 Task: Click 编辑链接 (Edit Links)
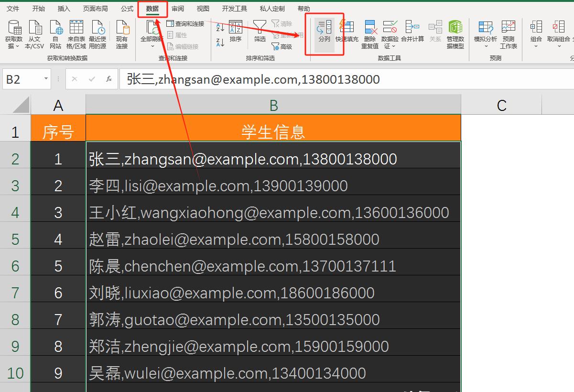click(x=183, y=46)
